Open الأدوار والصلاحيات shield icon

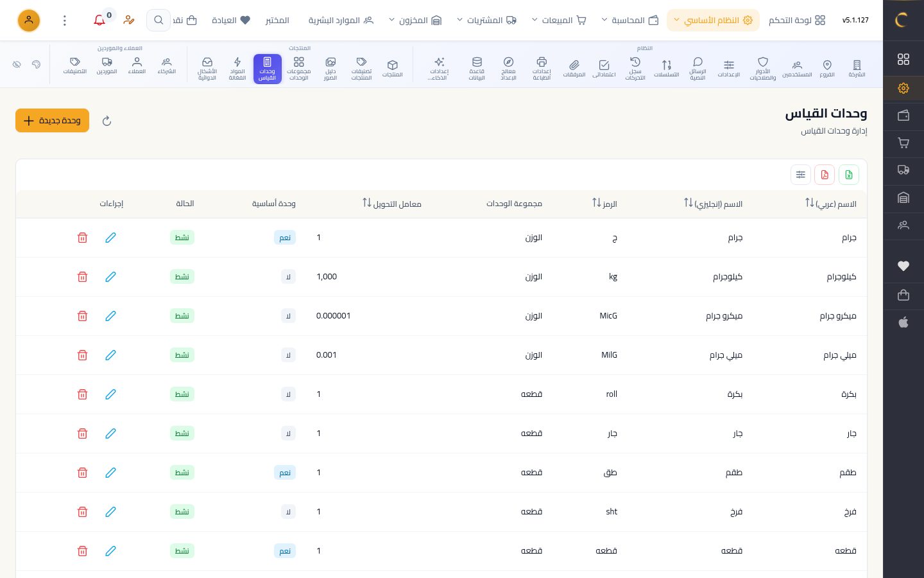[763, 68]
